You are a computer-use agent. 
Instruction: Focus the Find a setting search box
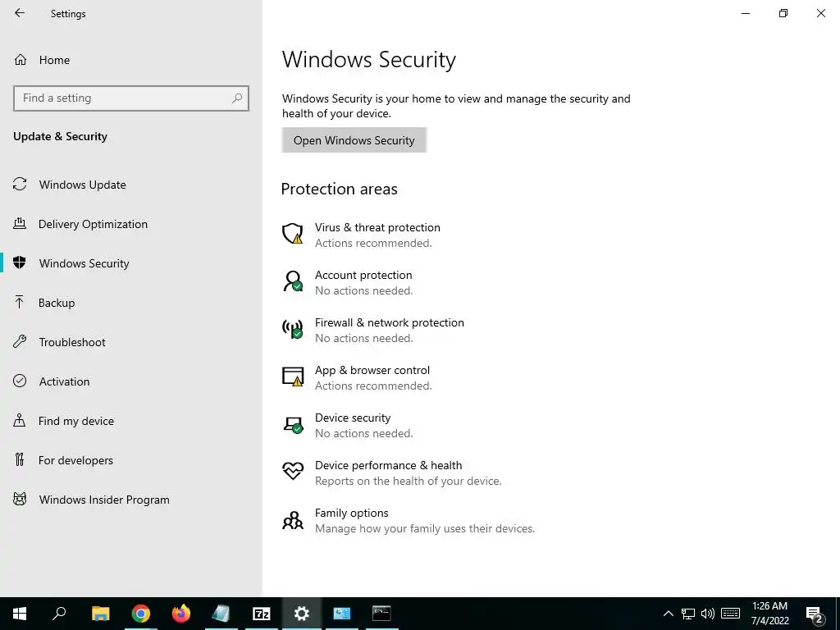[131, 98]
